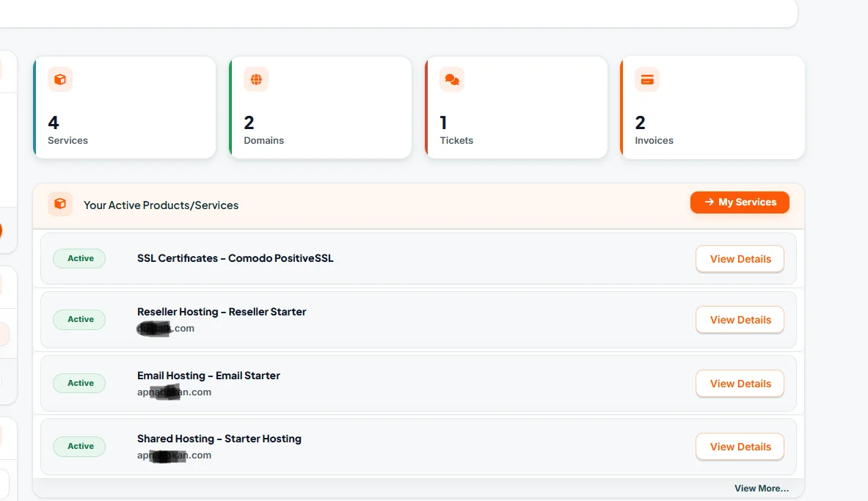Open the 2 Invoices summary card
The width and height of the screenshot is (868, 501).
tap(712, 107)
